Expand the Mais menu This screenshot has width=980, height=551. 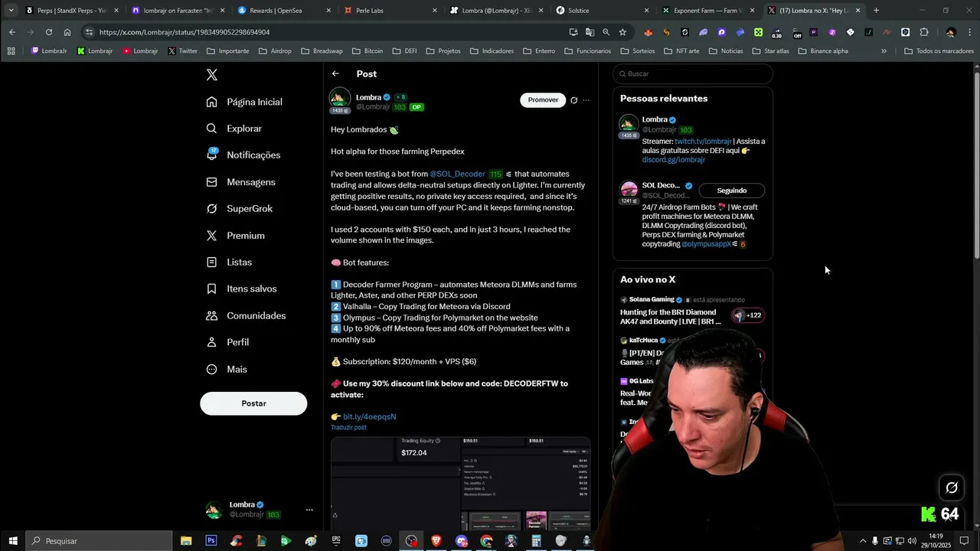(227, 369)
